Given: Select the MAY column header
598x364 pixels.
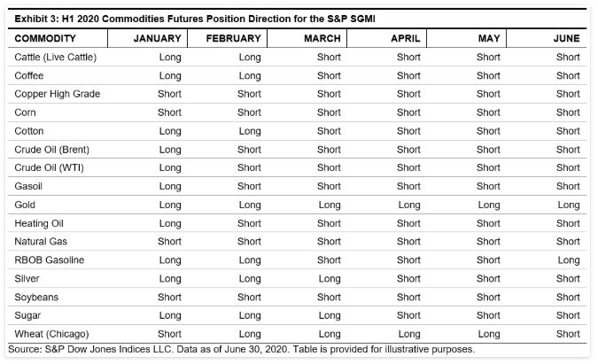Looking at the screenshot, I should [x=488, y=38].
